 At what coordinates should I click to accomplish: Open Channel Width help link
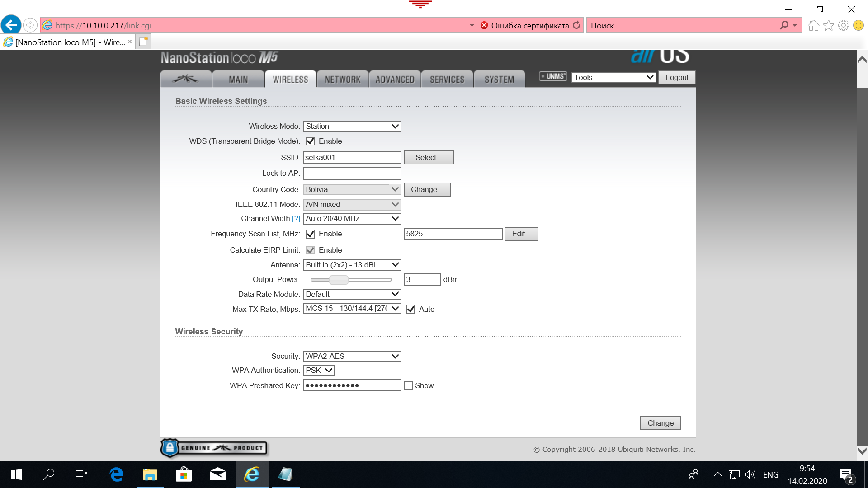coord(296,219)
